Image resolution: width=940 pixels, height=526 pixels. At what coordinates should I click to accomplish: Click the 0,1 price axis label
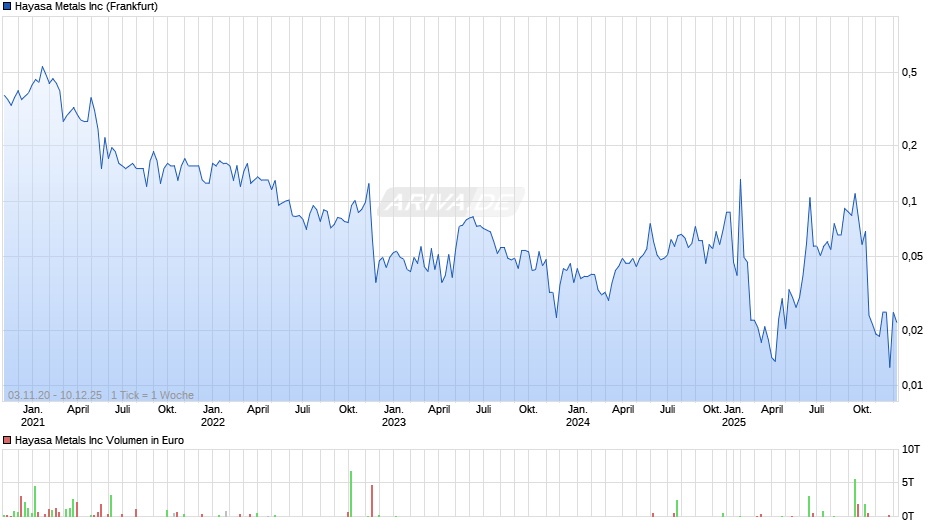(x=909, y=202)
